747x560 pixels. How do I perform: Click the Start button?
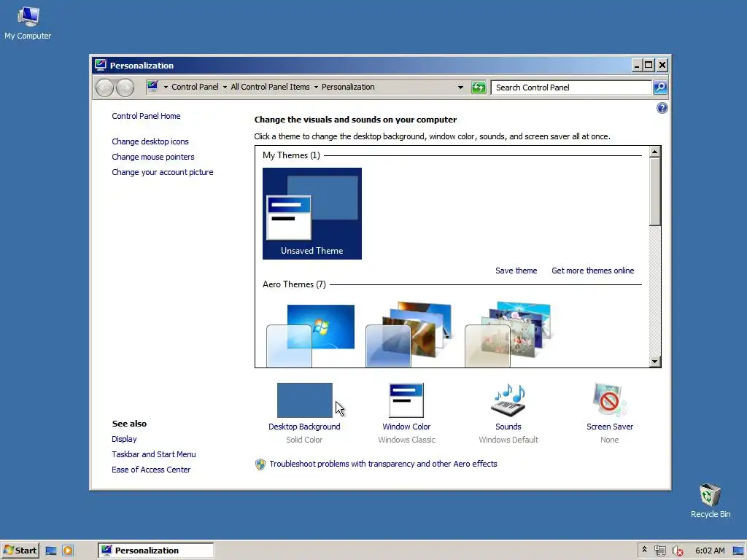point(20,551)
